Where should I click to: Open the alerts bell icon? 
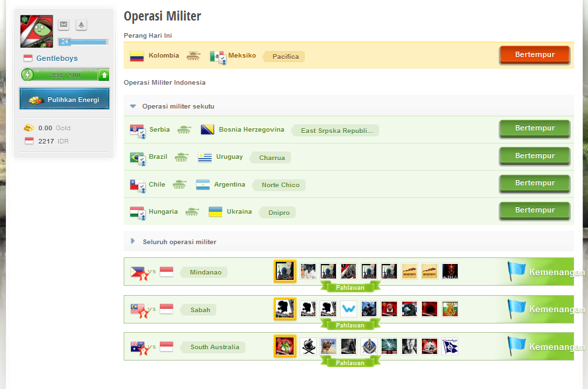pos(81,24)
